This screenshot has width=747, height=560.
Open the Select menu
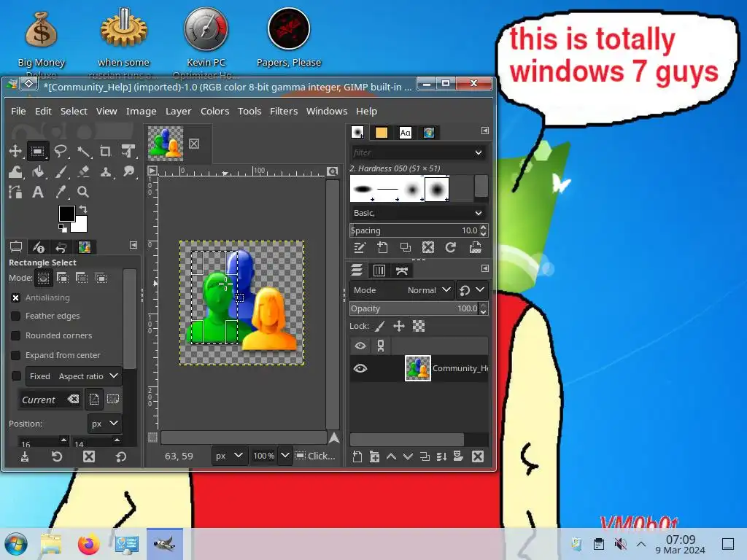74,111
